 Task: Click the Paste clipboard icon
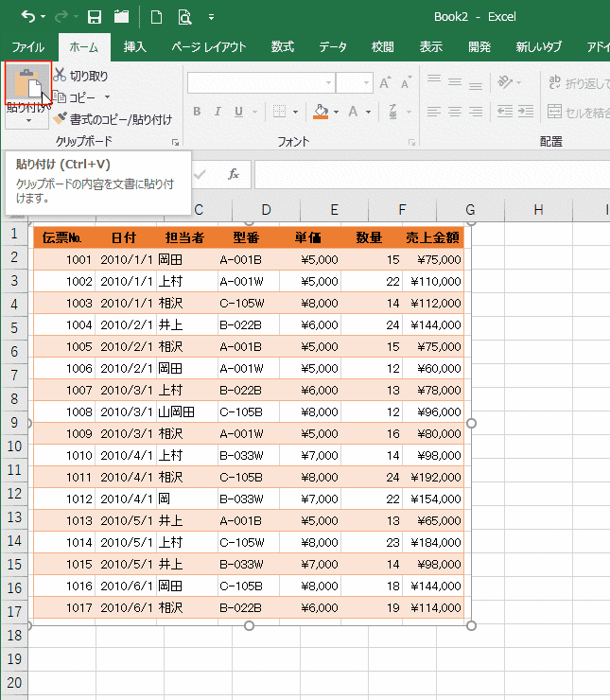(x=27, y=82)
